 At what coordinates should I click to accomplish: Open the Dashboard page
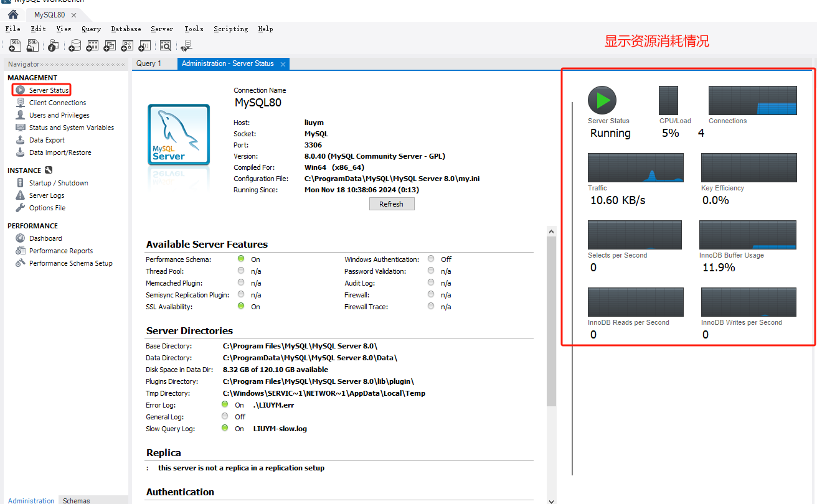point(45,238)
